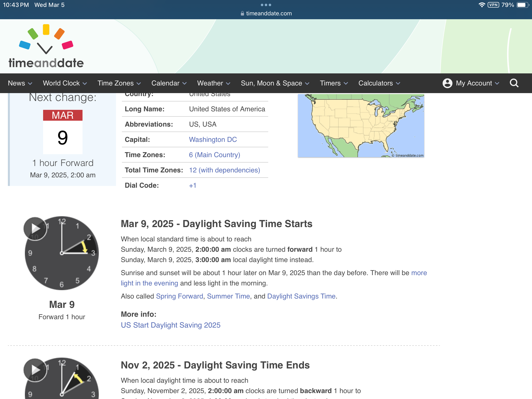Expand the Weather chevron arrow
The width and height of the screenshot is (532, 399).
coord(228,84)
